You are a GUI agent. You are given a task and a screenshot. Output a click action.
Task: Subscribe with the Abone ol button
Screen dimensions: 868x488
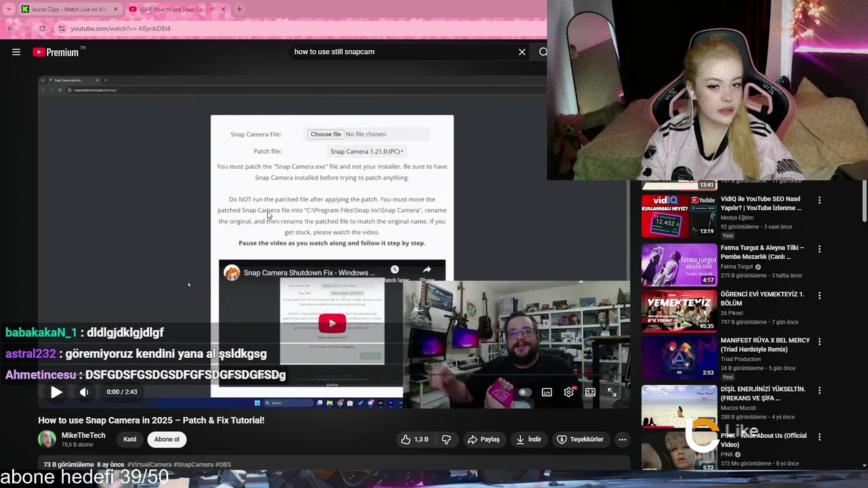167,439
